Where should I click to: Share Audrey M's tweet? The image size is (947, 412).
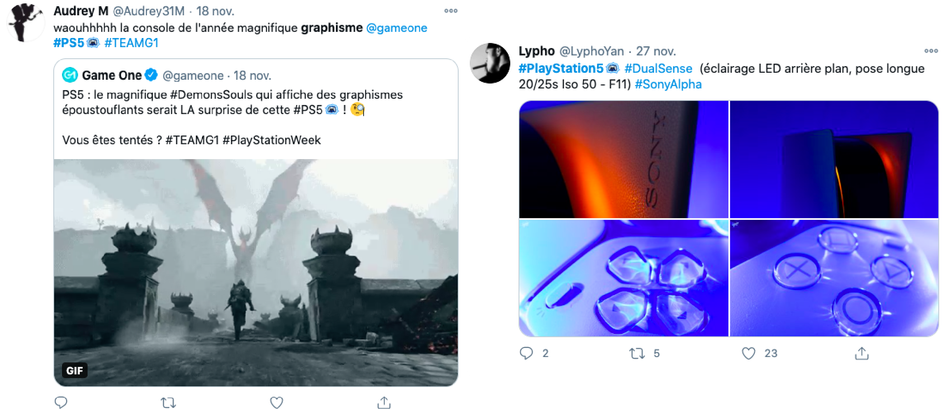(384, 402)
